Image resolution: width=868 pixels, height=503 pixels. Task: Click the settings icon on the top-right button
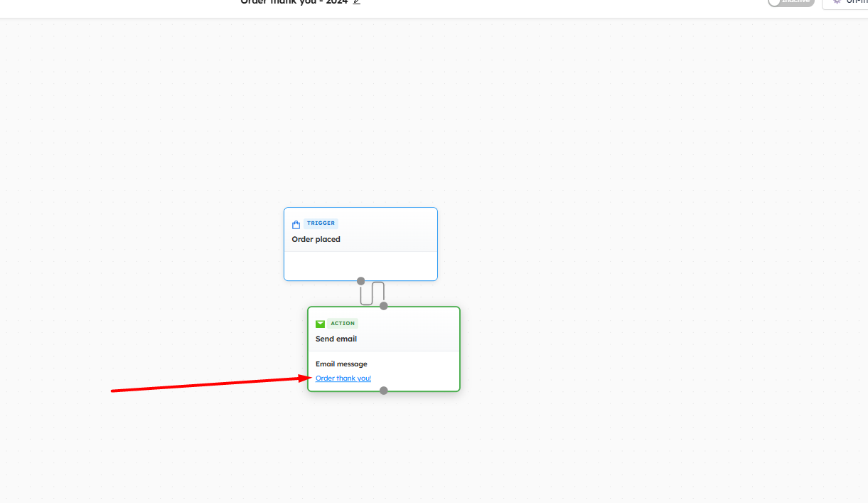pyautogui.click(x=837, y=2)
